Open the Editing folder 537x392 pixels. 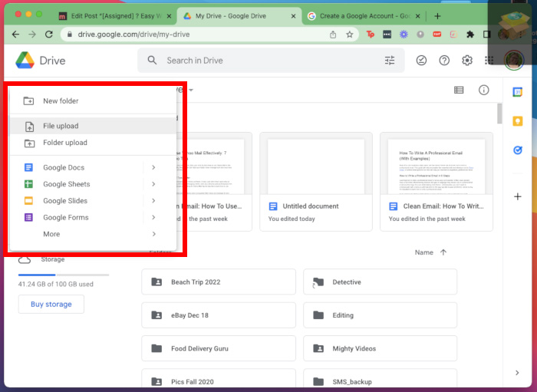click(381, 315)
